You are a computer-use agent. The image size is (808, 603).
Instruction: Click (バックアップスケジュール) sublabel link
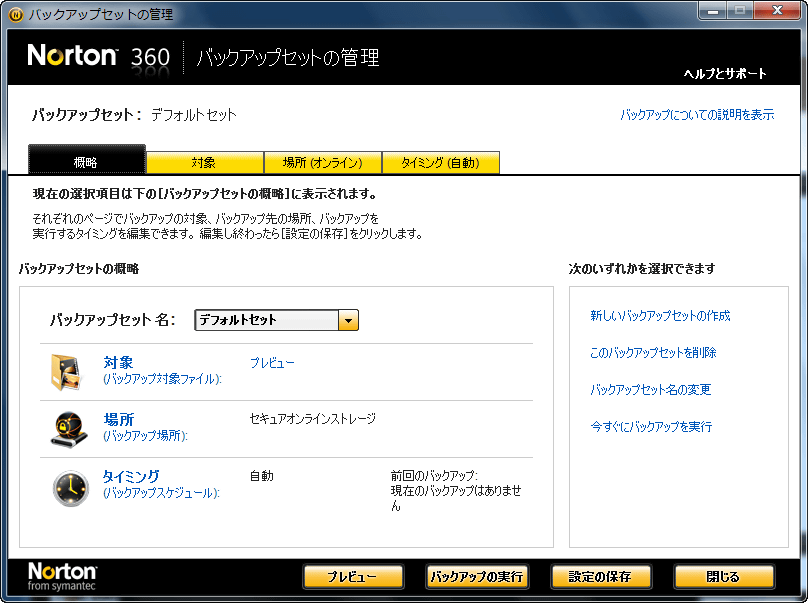tap(161, 493)
